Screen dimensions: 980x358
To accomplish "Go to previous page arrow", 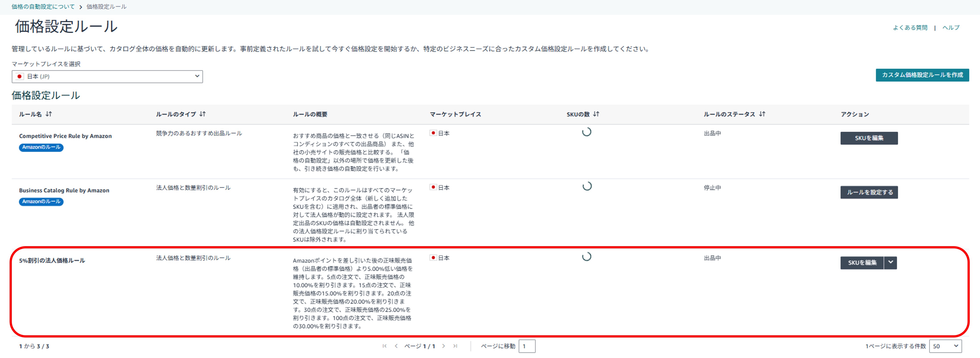I will (396, 346).
